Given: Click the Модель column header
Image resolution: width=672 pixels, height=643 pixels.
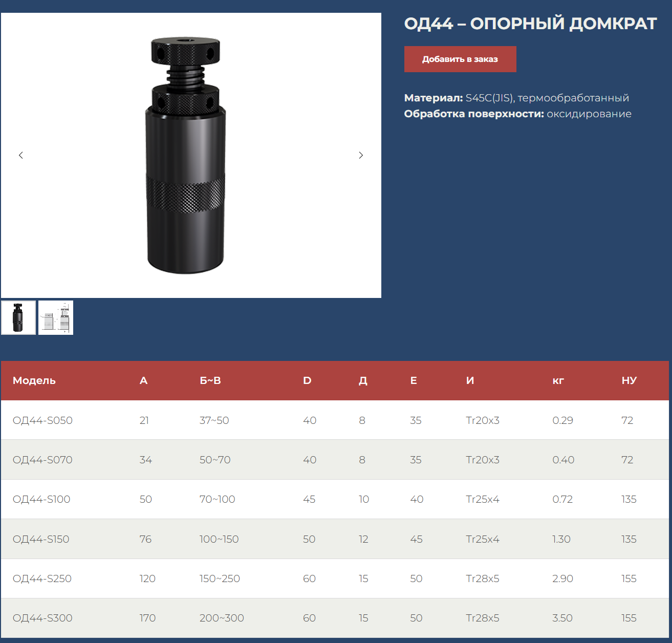Looking at the screenshot, I should click(x=34, y=380).
